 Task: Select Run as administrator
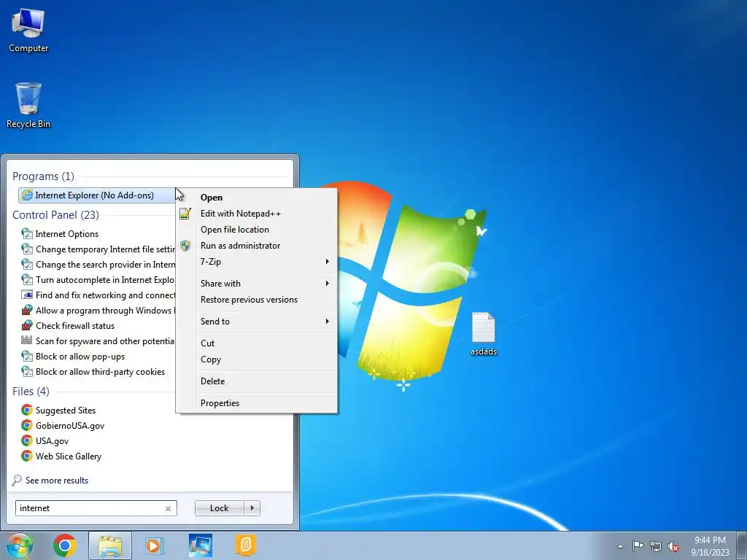(x=257, y=246)
